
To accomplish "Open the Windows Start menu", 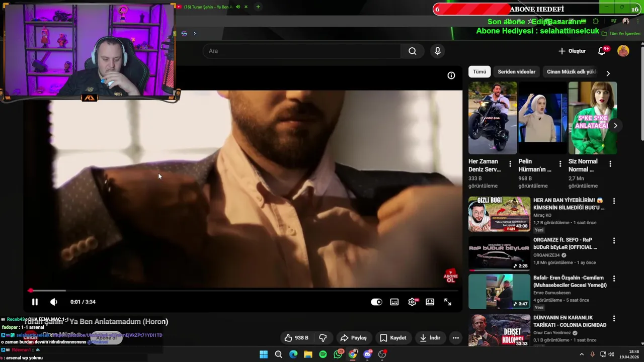I will coord(264,354).
